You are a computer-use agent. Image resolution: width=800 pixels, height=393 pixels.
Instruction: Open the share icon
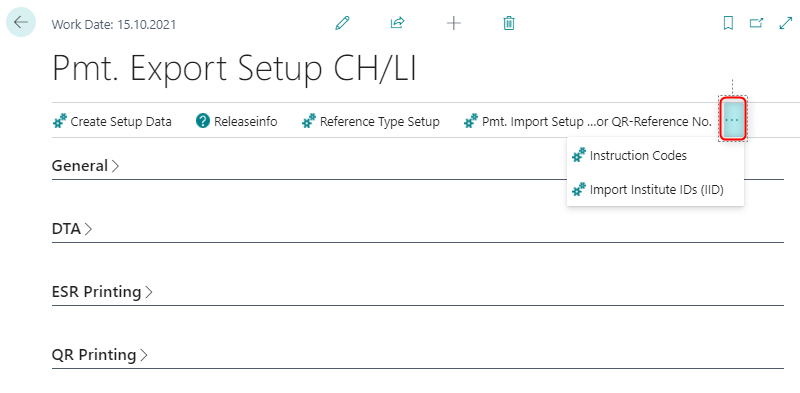point(397,23)
